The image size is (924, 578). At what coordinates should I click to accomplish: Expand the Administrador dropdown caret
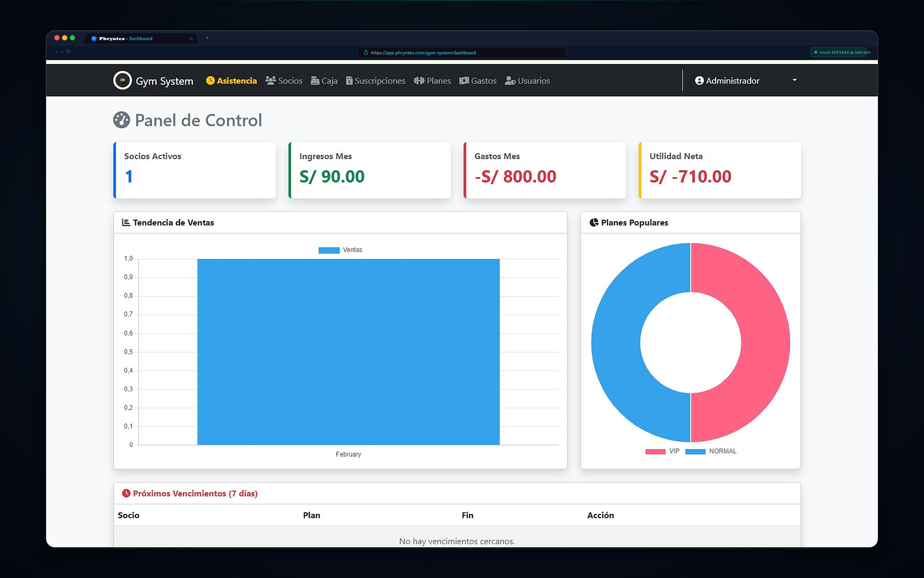[x=795, y=80]
